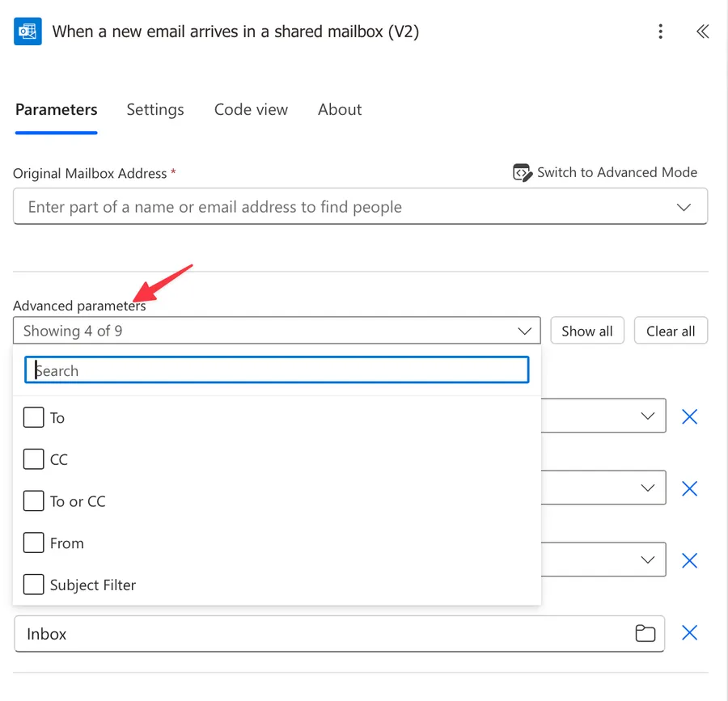This screenshot has height=701, width=728.
Task: Select the From checkbox option
Action: [x=33, y=543]
